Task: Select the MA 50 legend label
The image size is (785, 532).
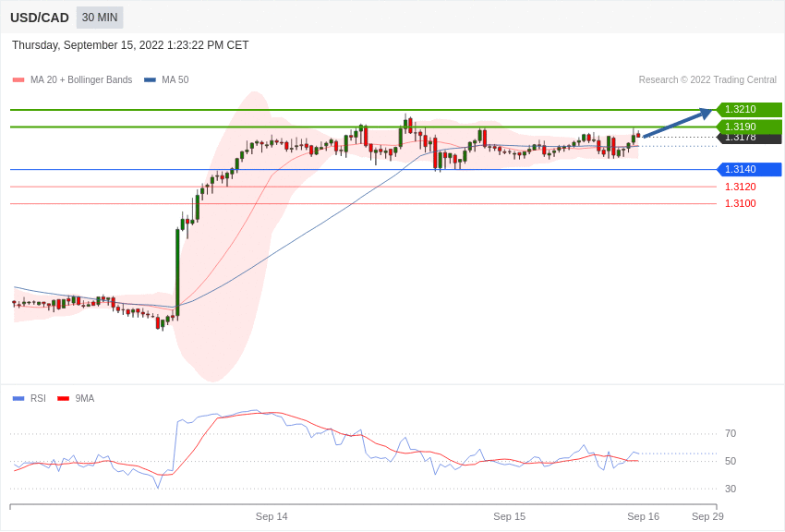Action: [x=175, y=80]
